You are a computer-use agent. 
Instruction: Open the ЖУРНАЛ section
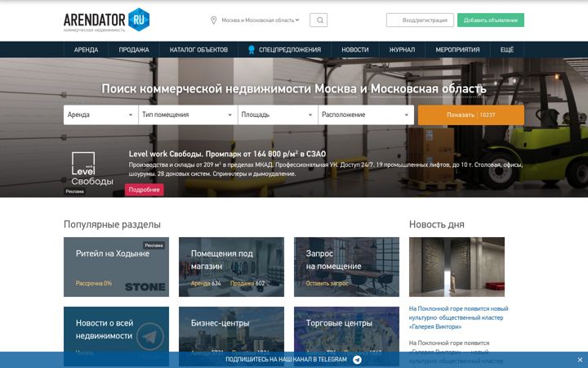(x=402, y=50)
